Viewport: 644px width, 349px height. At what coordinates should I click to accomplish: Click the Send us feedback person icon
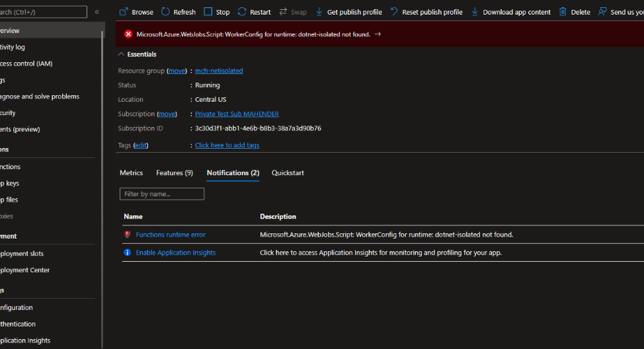(x=602, y=11)
